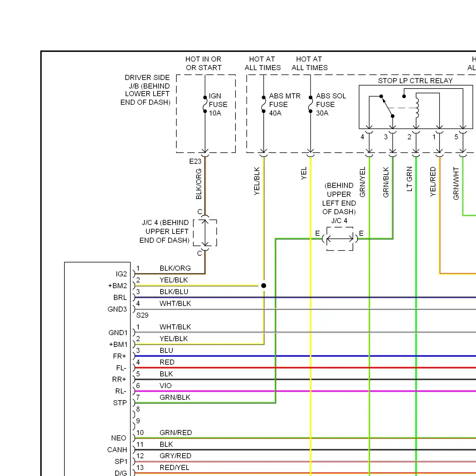Screen dimensions: 476x476
Task: Click the E23 connector label
Action: [195, 161]
